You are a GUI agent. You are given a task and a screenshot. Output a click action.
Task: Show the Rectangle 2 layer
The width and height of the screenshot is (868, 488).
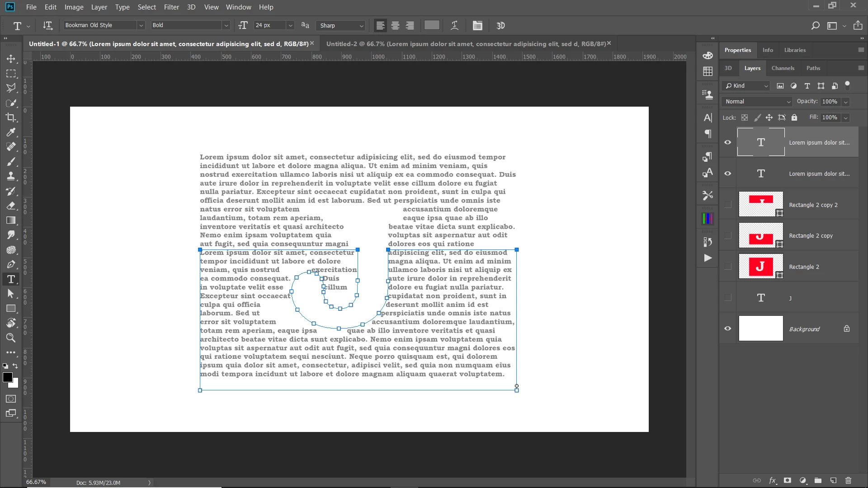point(727,267)
